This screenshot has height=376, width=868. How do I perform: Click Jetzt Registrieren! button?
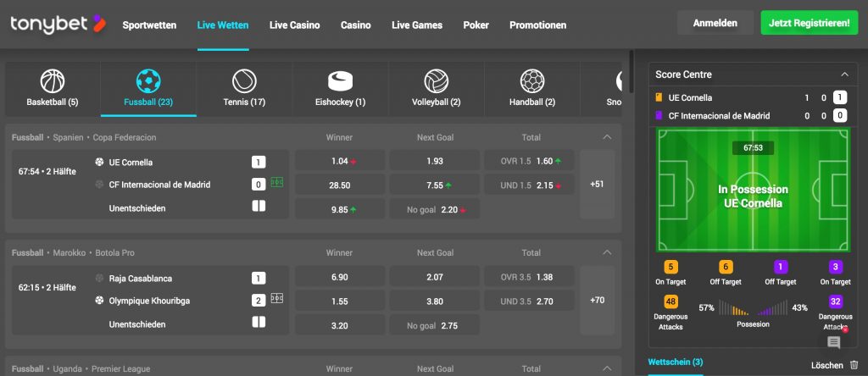click(x=810, y=23)
